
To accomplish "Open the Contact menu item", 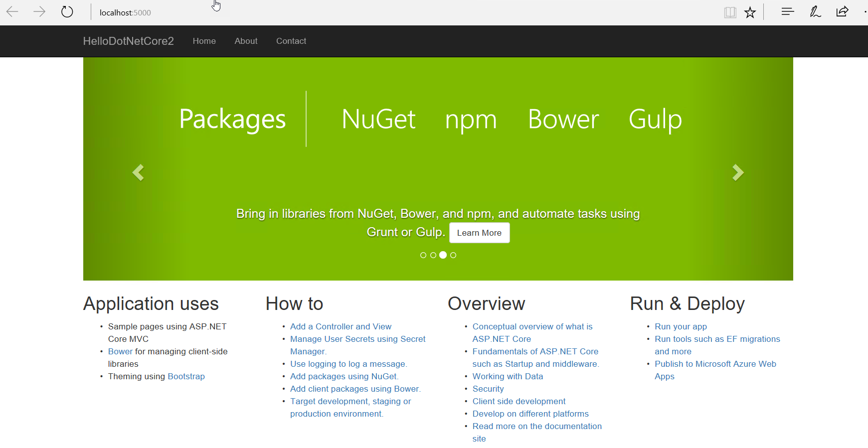I will pos(291,41).
